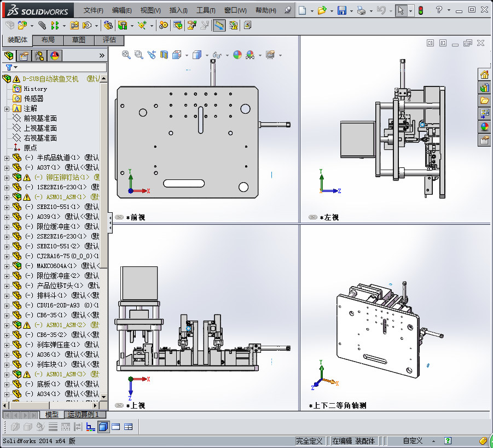The height and width of the screenshot is (448, 493).
Task: Click the Insert Components toolbar icon
Action: 22,25
